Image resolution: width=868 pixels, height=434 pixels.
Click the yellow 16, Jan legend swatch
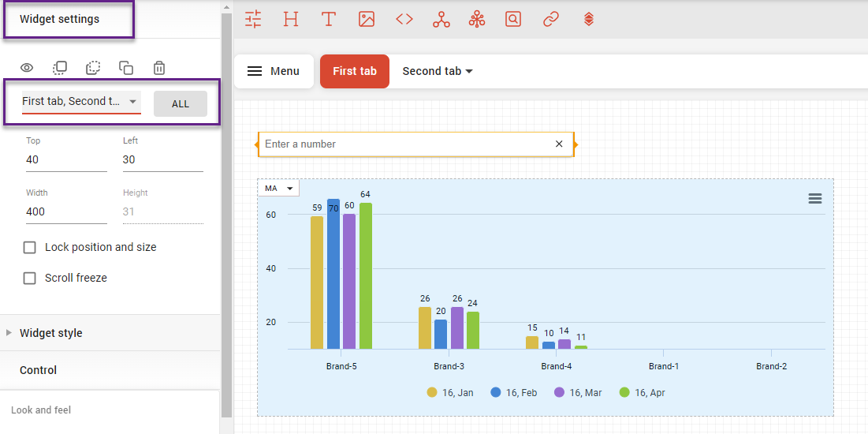tap(432, 392)
